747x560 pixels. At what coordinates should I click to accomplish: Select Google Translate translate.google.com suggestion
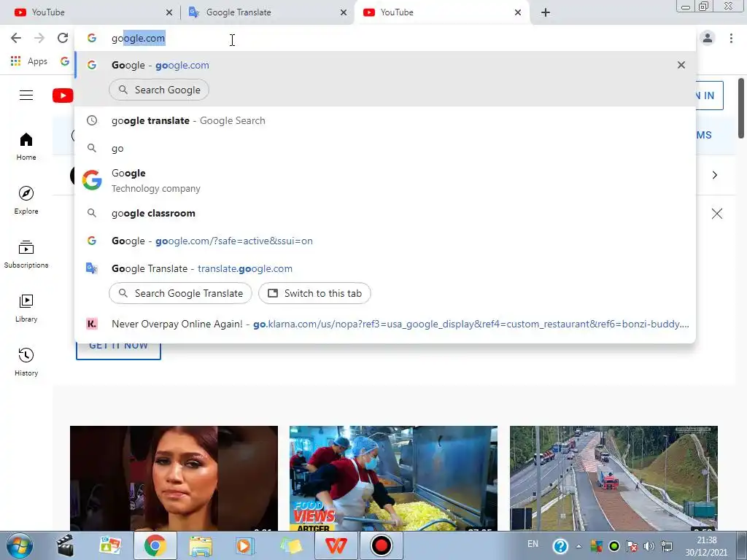point(385,268)
